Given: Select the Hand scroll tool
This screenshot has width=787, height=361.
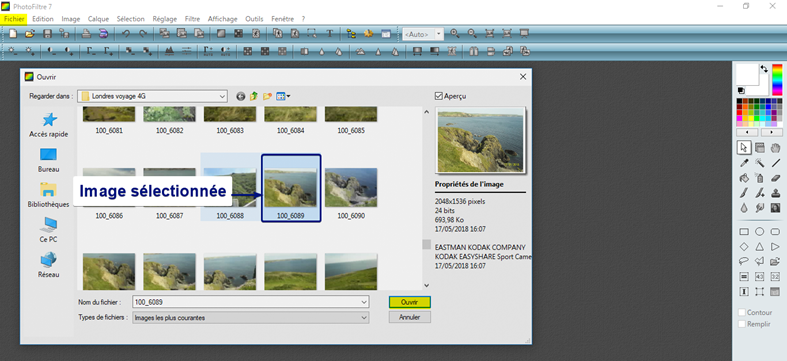Looking at the screenshot, I should click(x=775, y=148).
